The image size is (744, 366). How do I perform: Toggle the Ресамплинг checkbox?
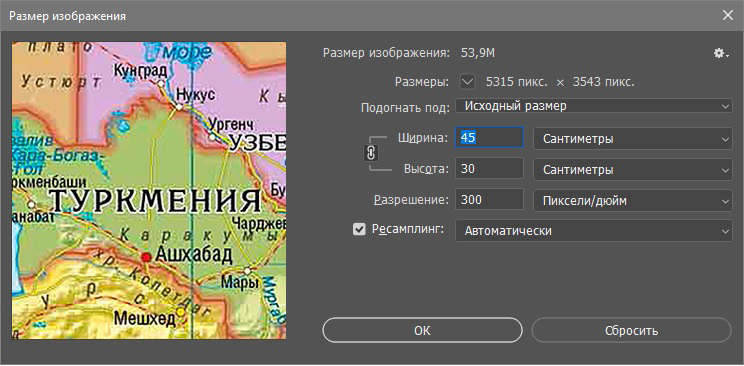pyautogui.click(x=360, y=230)
